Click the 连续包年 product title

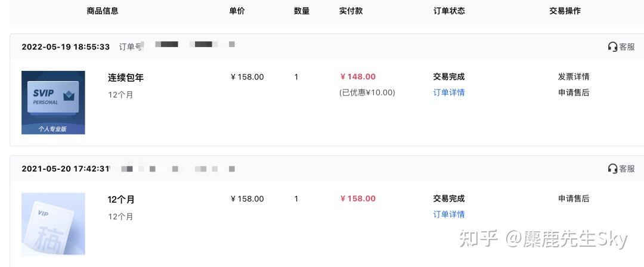125,77
